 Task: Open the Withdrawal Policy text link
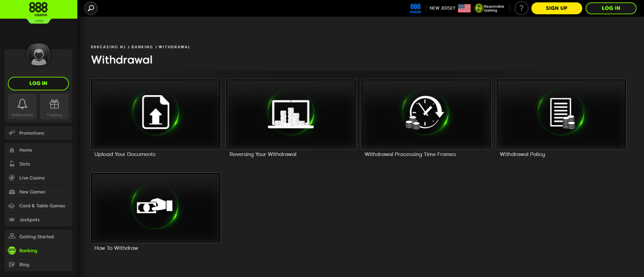[522, 154]
